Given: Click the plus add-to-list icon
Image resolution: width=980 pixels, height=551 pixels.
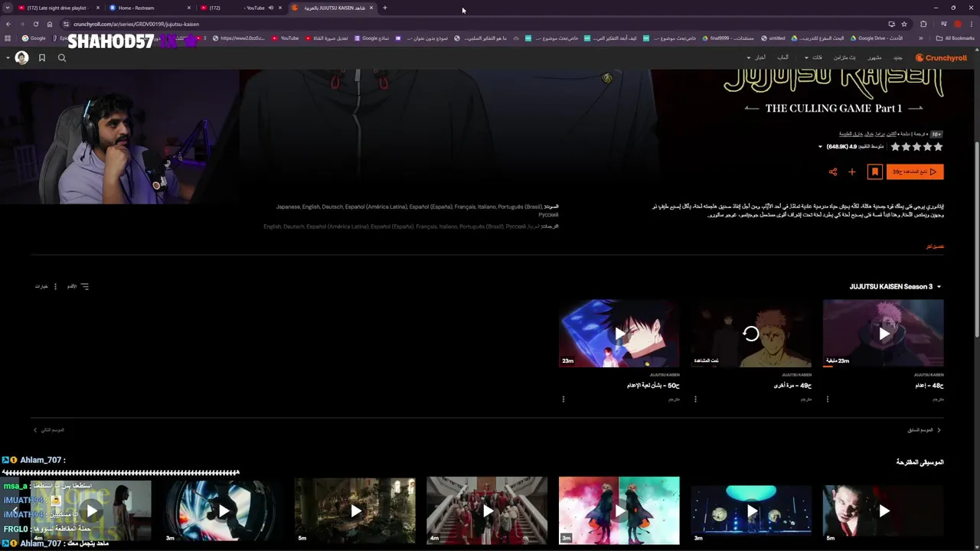Looking at the screenshot, I should pos(852,172).
